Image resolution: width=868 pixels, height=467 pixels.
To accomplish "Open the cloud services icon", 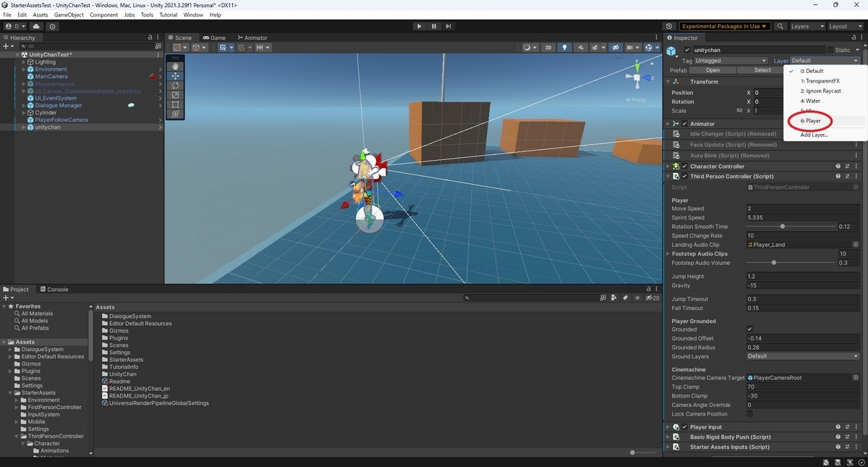I will 36,26.
